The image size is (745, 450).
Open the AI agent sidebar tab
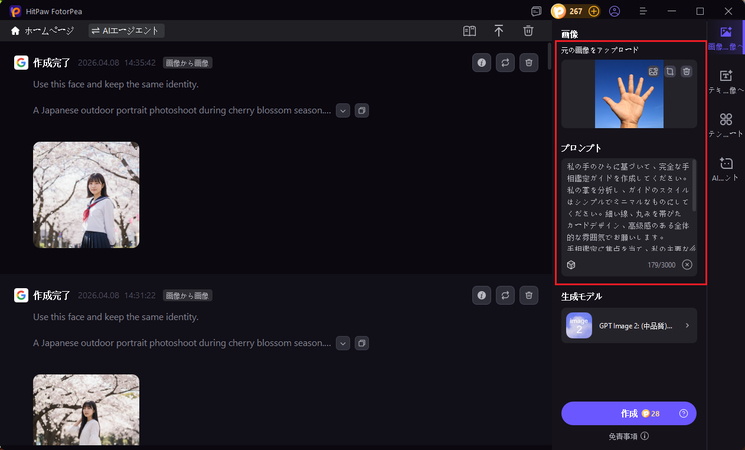[x=726, y=169]
